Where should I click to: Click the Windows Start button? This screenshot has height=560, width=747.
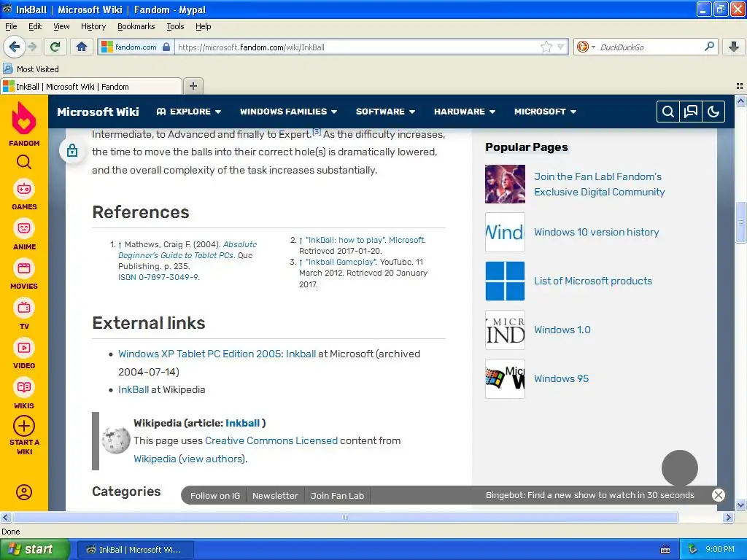(x=34, y=549)
